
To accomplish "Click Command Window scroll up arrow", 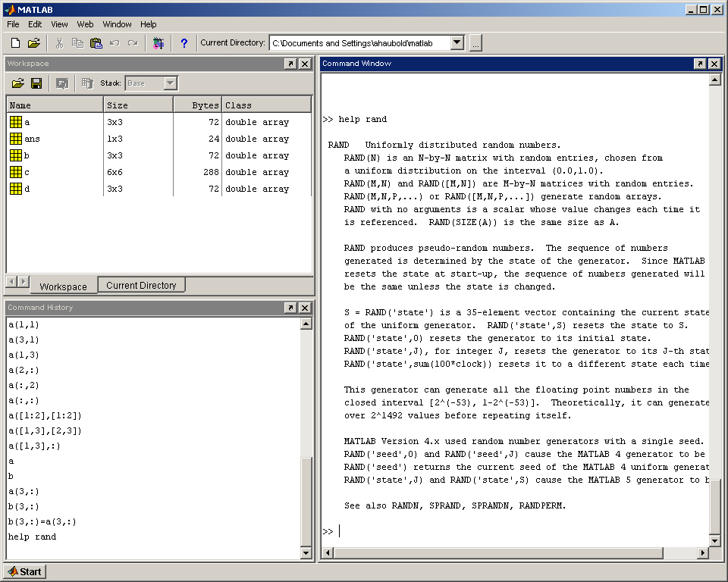I will 714,80.
